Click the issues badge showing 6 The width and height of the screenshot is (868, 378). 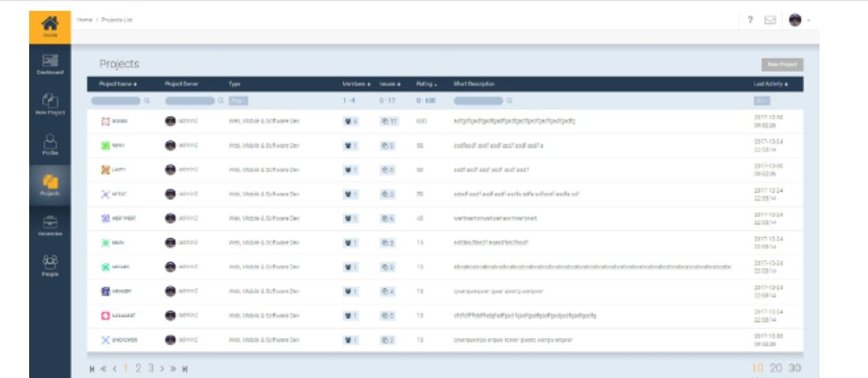coord(387,219)
